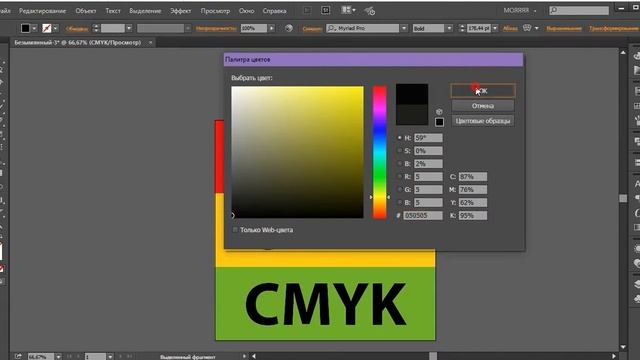The image size is (640, 360).
Task: Click the Make Envelope warp icon
Action: tap(527, 28)
